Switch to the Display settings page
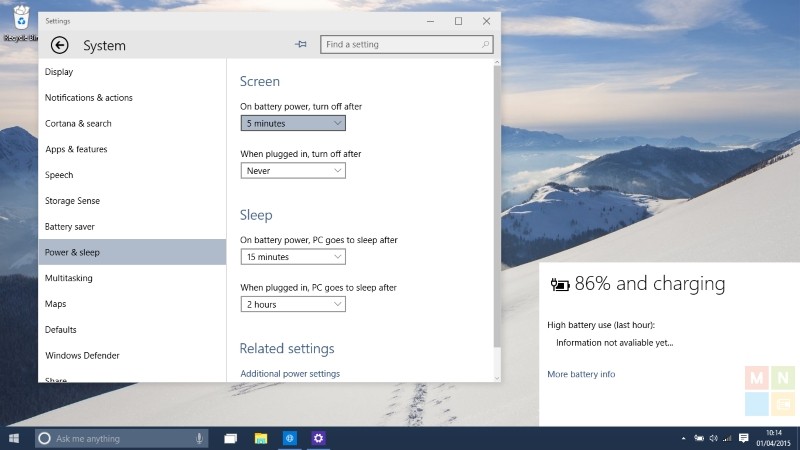Screen dimensions: 800x450 click(x=59, y=72)
